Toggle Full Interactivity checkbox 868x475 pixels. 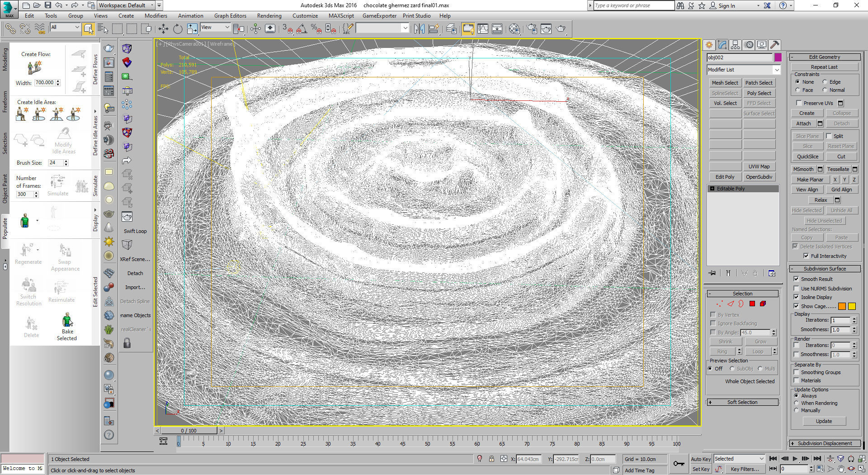[x=806, y=256]
